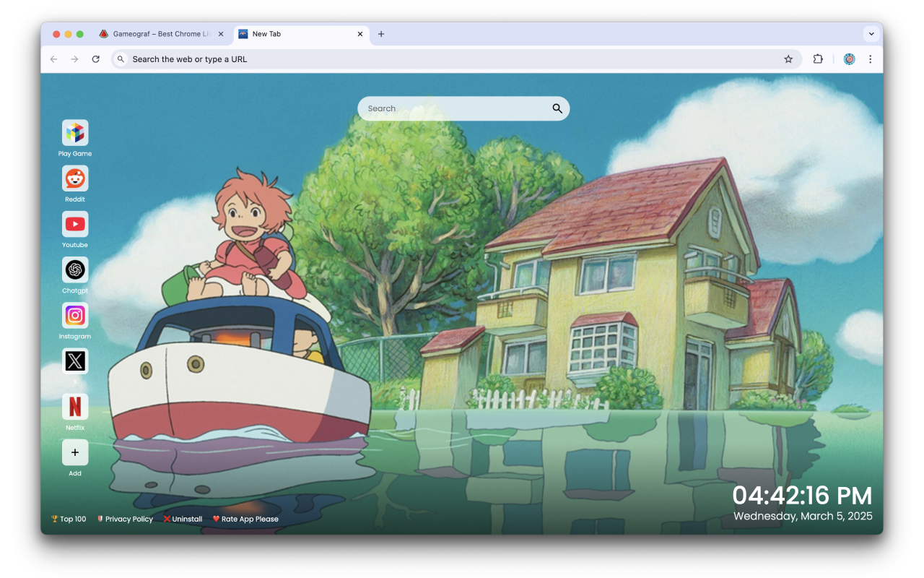Image resolution: width=924 pixels, height=578 pixels.
Task: Click the search magnifier icon
Action: tap(557, 108)
